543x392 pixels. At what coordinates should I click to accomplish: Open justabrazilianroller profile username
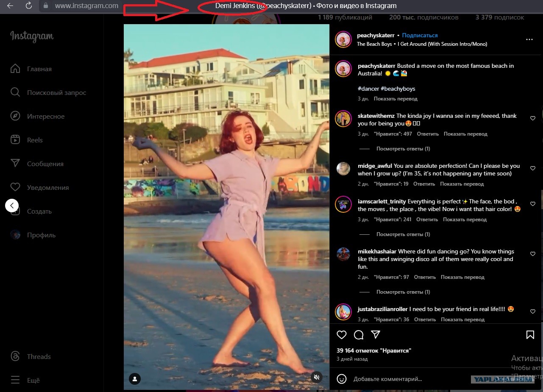click(x=383, y=309)
